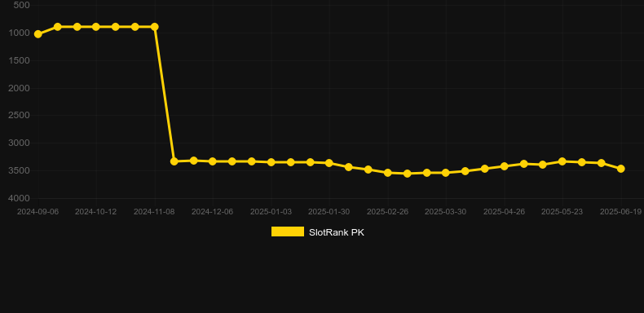644x313 pixels.
Task: Click the last data point at 2025-06-19
Action: click(x=621, y=169)
